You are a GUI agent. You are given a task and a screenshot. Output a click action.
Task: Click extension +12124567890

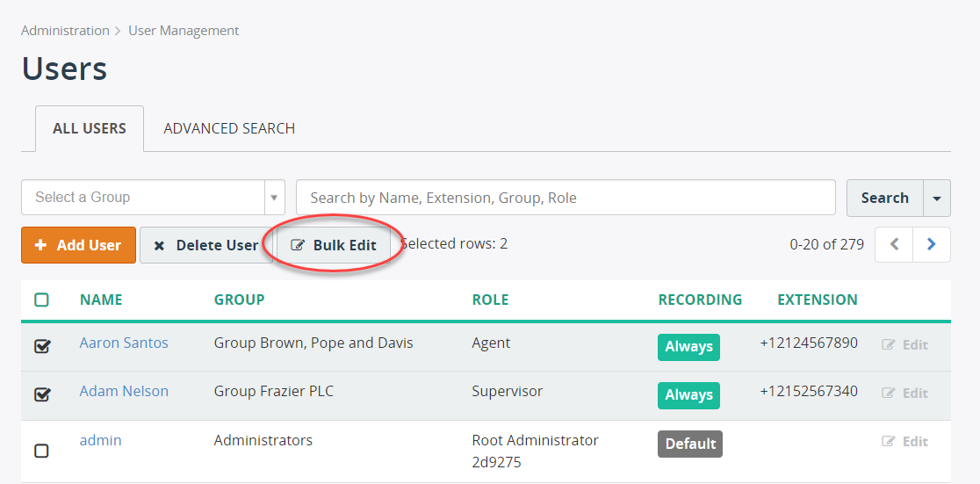click(809, 343)
